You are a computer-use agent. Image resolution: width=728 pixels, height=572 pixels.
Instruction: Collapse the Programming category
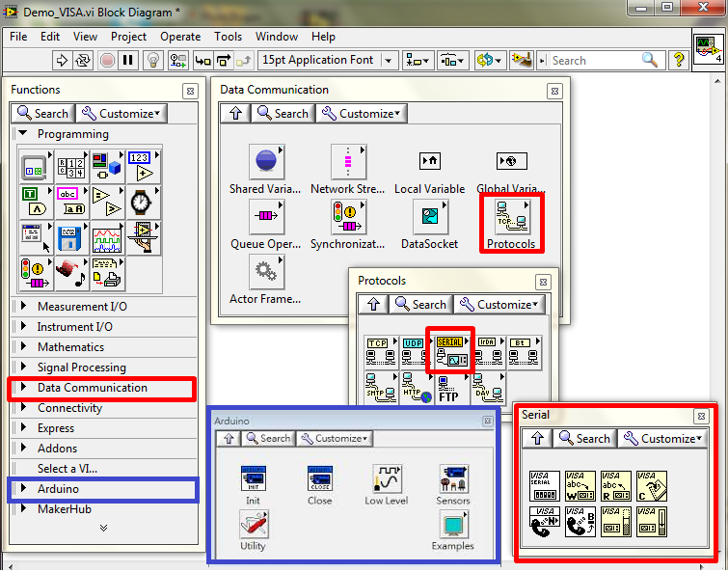pyautogui.click(x=23, y=134)
